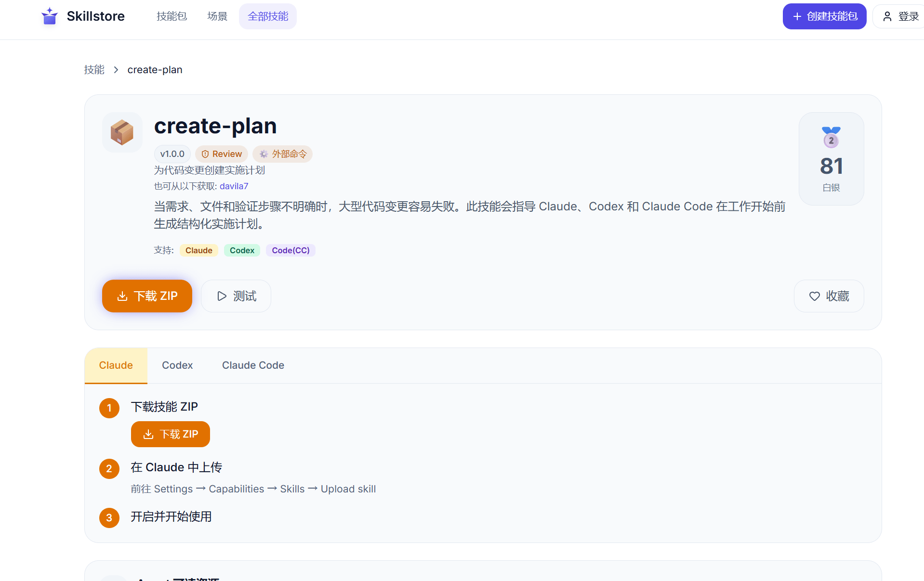Switch to the Claude tab
The height and width of the screenshot is (581, 924).
click(116, 365)
